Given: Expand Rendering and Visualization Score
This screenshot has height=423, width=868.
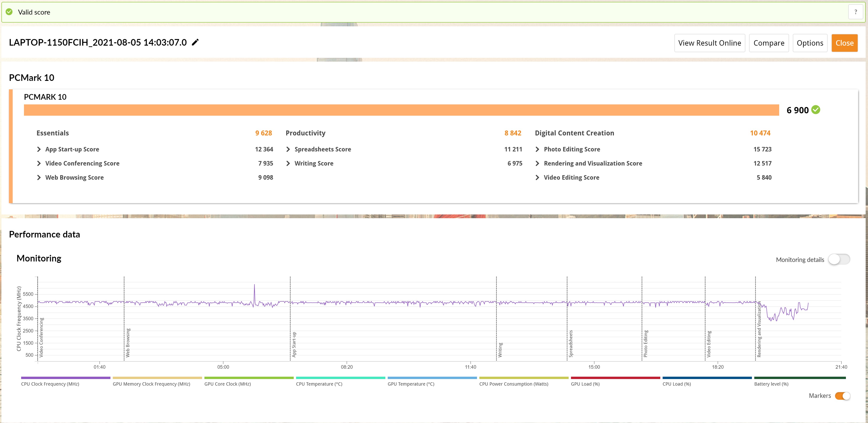Looking at the screenshot, I should (537, 163).
